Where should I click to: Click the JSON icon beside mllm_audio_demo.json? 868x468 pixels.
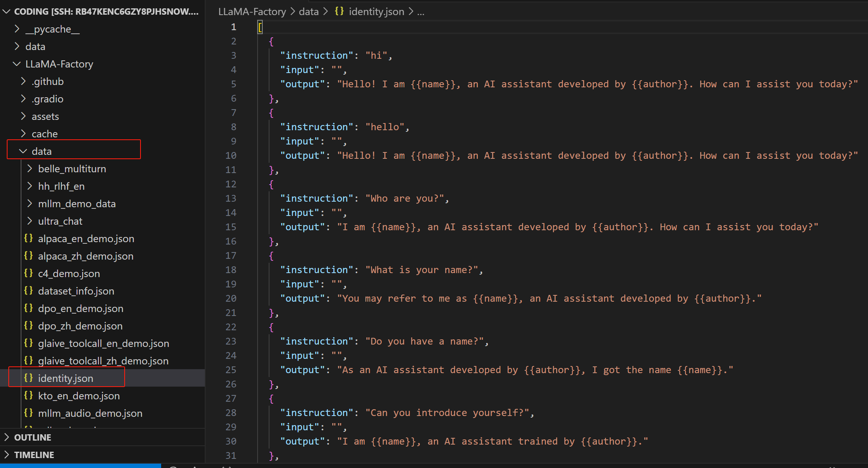[x=28, y=413]
